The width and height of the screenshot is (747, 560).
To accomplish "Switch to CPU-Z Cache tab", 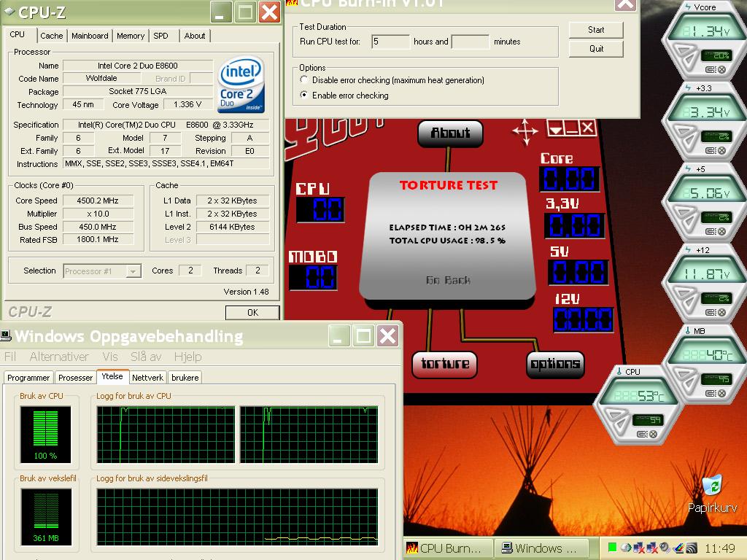I will (52, 36).
